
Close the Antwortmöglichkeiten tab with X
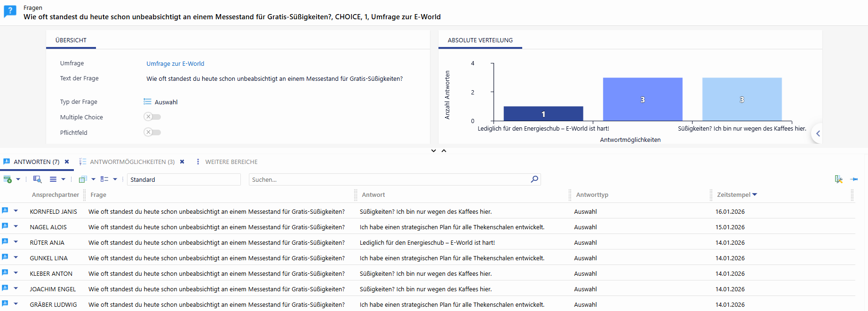coord(182,162)
